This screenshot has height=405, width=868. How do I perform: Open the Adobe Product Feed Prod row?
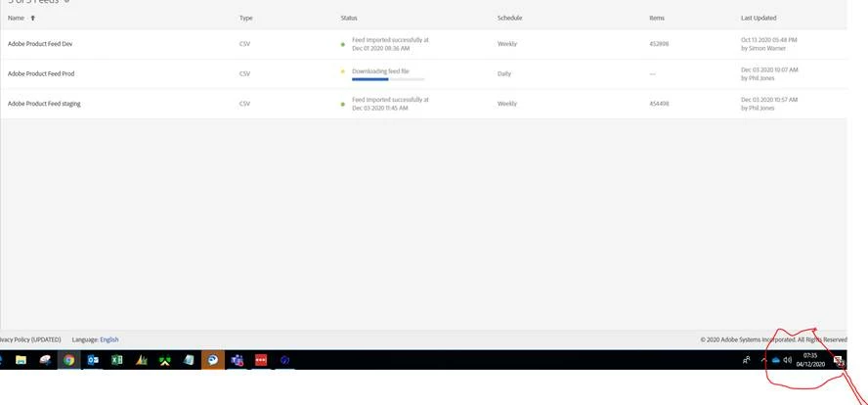423,74
